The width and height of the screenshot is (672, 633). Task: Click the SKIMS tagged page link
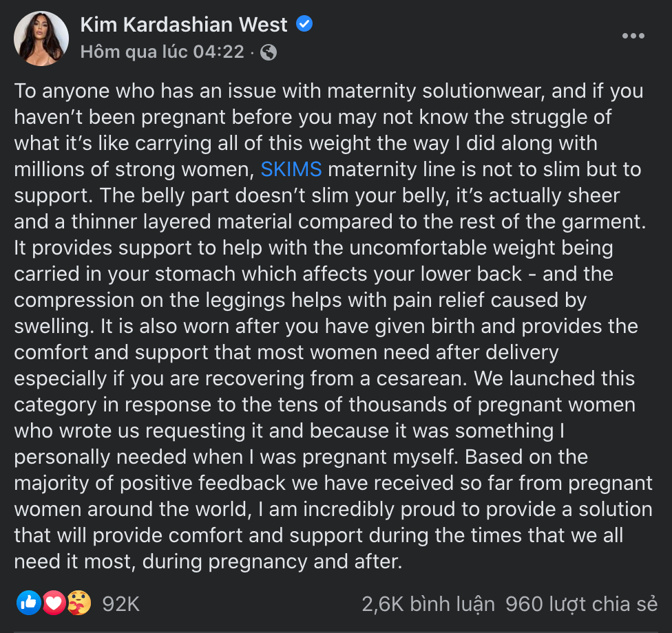[x=291, y=169]
